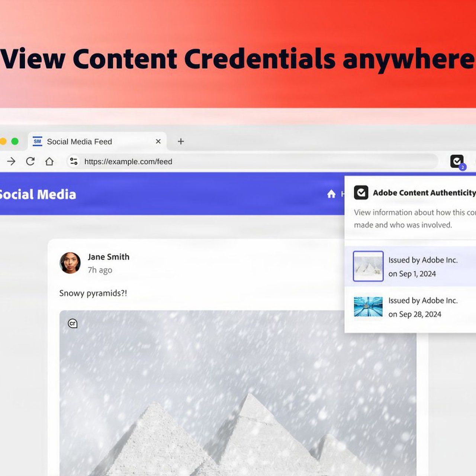The image size is (476, 476).
Task: Reload the page with the refresh icon
Action: click(30, 161)
